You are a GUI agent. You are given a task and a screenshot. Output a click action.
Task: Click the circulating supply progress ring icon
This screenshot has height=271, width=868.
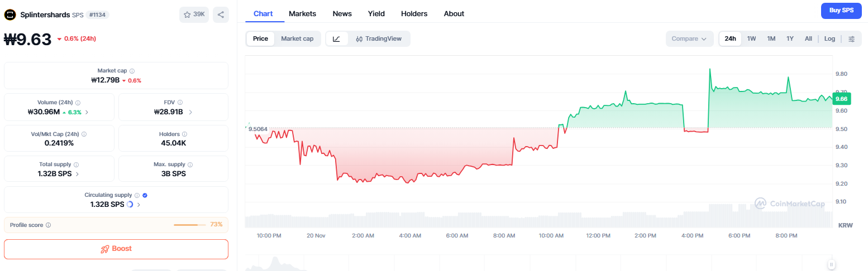point(130,205)
